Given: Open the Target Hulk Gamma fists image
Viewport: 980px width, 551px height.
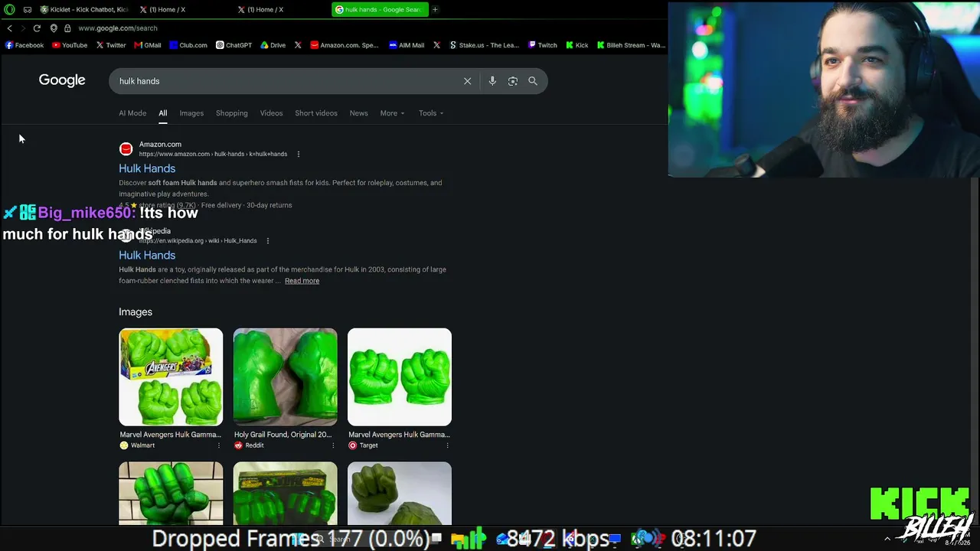Looking at the screenshot, I should pyautogui.click(x=400, y=377).
